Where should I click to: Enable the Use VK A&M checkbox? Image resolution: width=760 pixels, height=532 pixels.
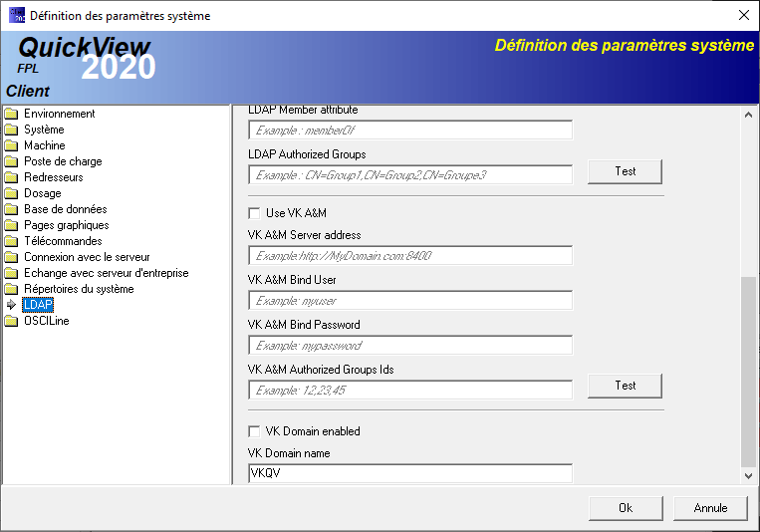[254, 213]
